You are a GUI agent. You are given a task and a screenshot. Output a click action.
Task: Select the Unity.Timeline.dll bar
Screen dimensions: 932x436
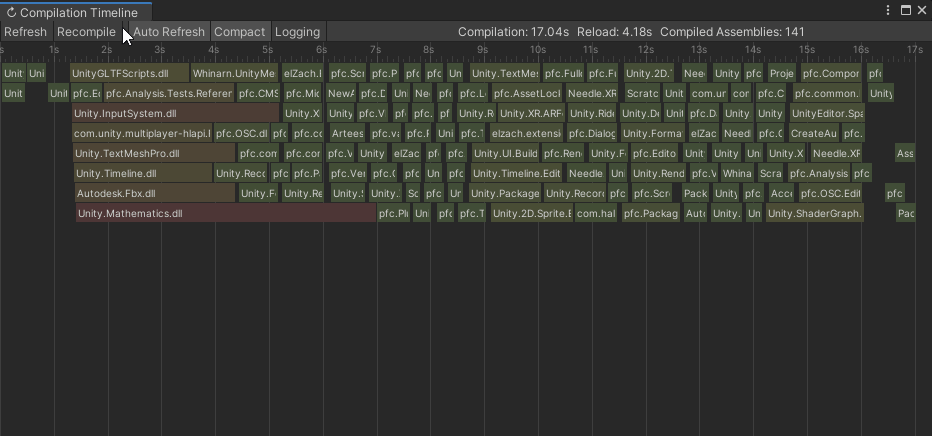[143, 173]
